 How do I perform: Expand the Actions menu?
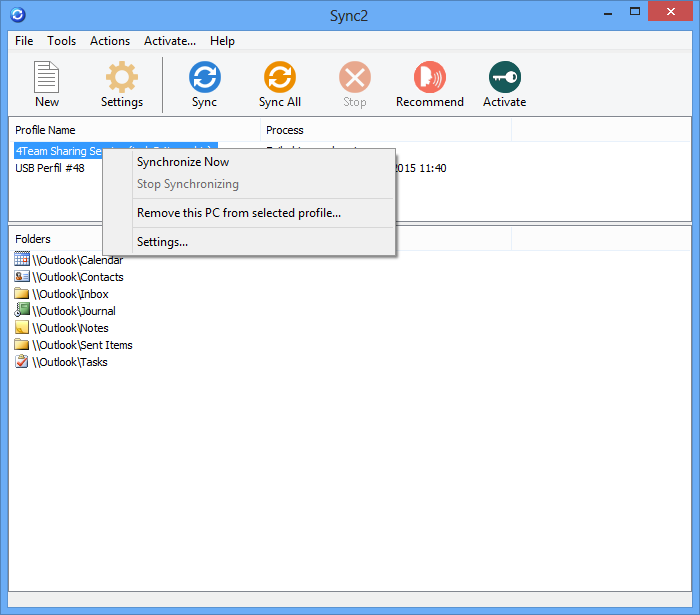coord(110,41)
